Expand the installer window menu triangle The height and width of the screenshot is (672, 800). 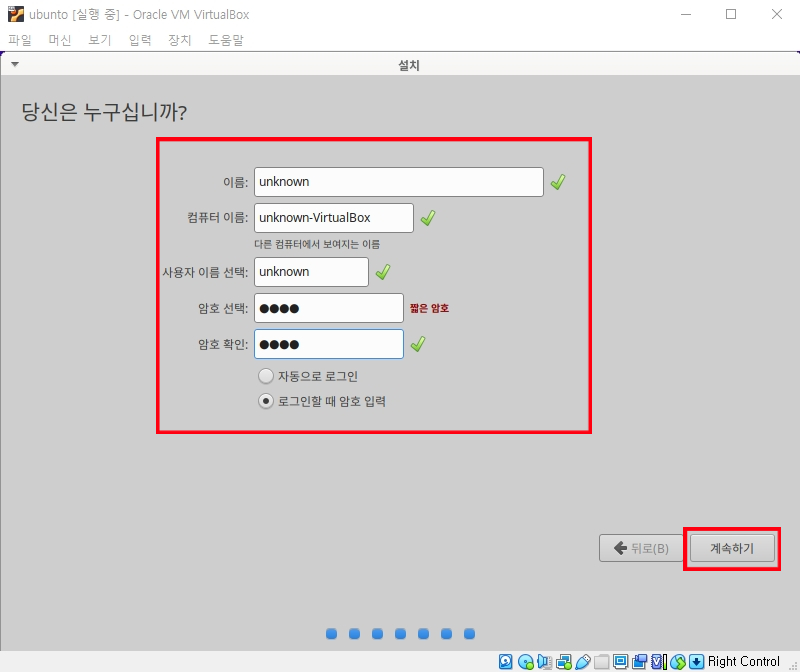[x=15, y=64]
